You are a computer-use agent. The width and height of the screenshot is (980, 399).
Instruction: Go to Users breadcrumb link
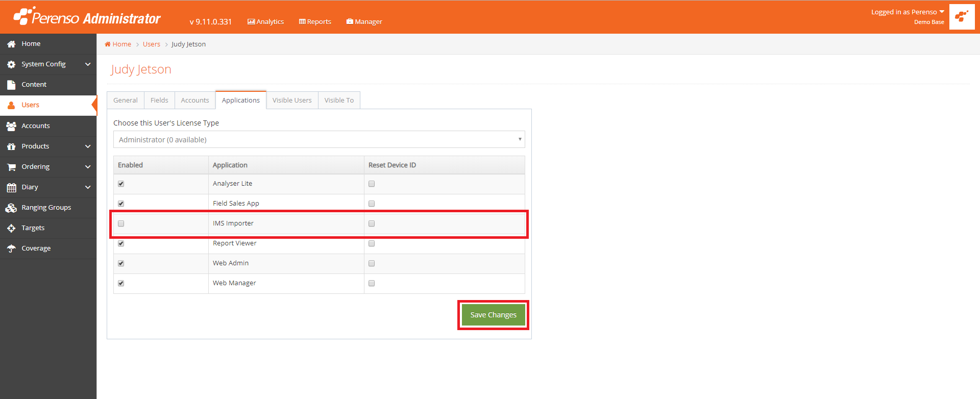click(152, 44)
